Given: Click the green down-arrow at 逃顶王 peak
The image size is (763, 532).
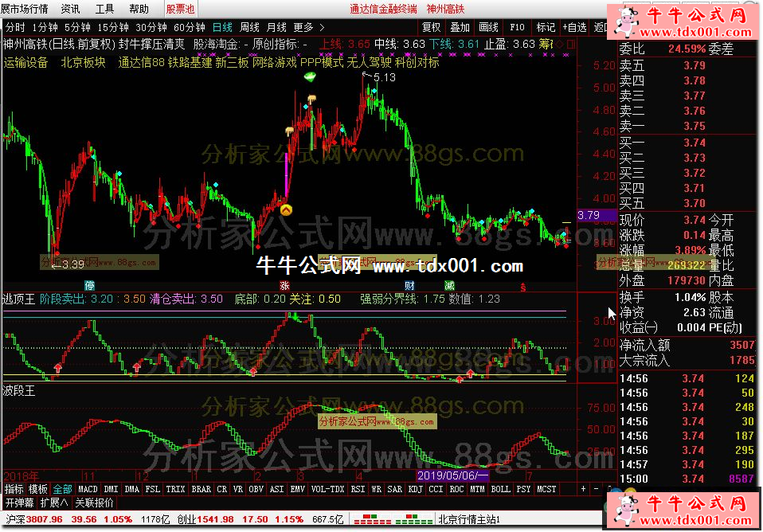Looking at the screenshot, I should [295, 317].
